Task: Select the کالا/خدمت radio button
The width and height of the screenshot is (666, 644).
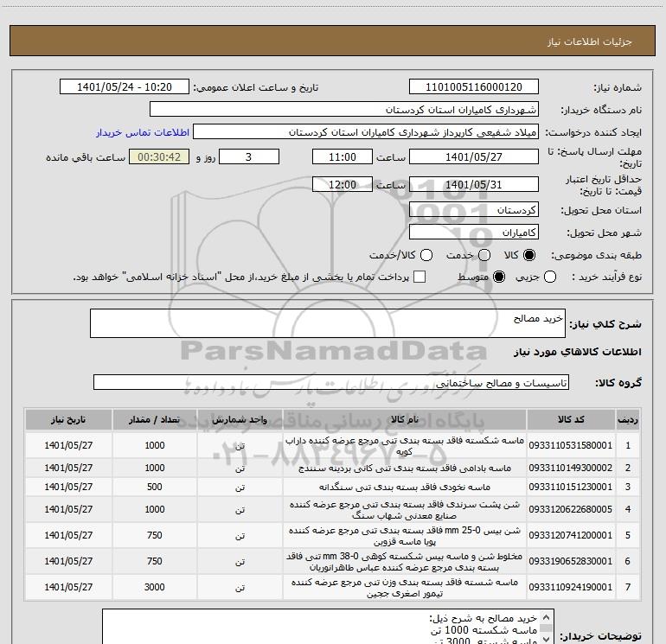Action: [x=426, y=255]
